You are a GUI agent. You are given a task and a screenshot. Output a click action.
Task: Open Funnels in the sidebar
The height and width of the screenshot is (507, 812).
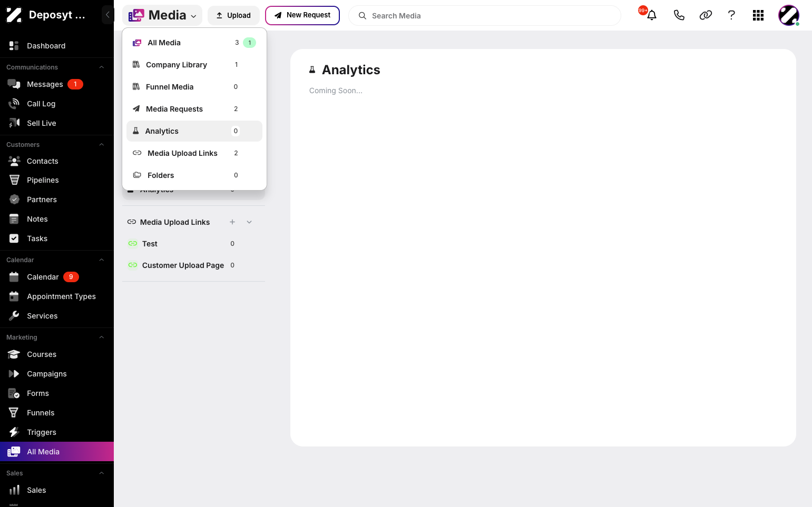[57, 413]
